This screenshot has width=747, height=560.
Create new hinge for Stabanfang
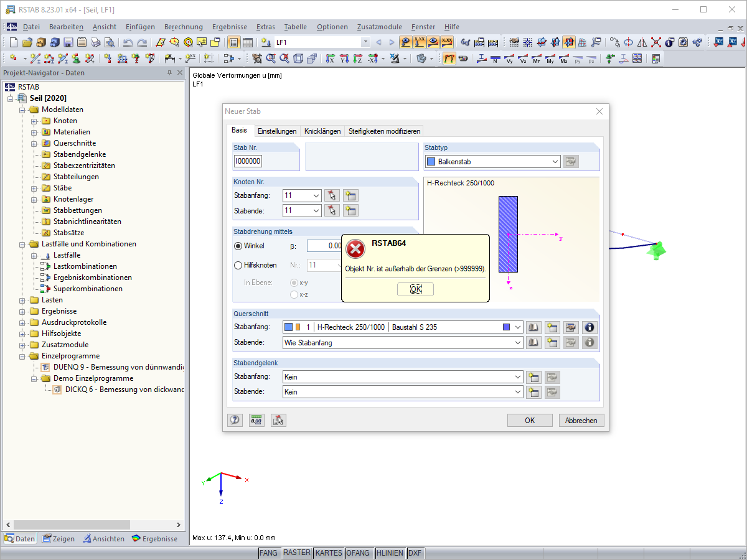tap(533, 377)
